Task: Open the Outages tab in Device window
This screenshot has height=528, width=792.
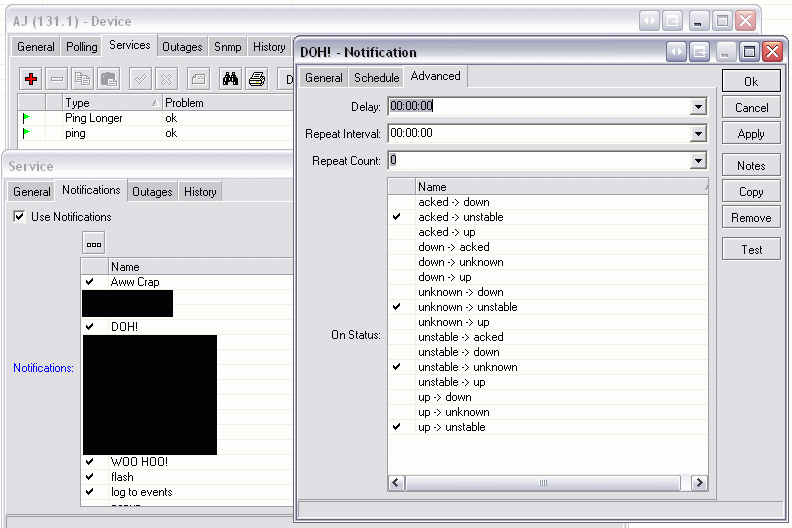Action: coord(182,47)
